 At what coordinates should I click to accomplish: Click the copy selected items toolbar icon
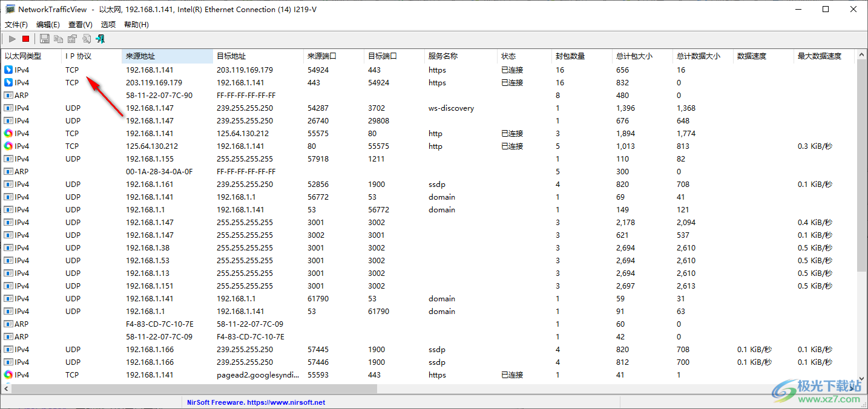58,39
